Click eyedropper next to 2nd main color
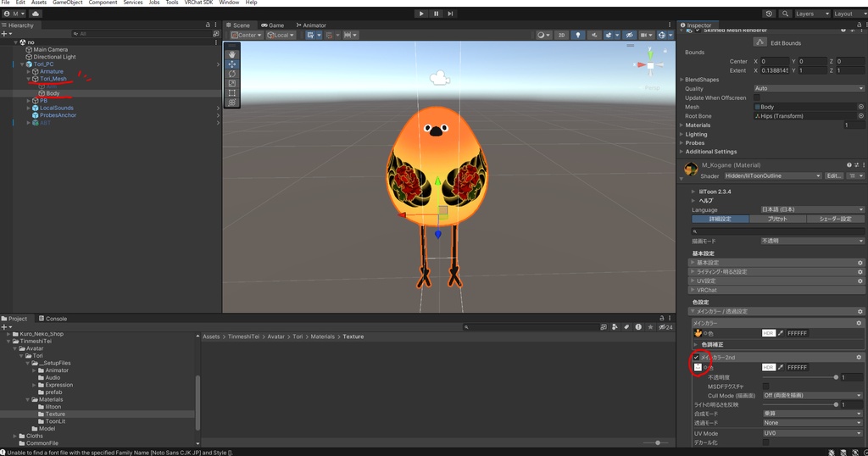 781,368
